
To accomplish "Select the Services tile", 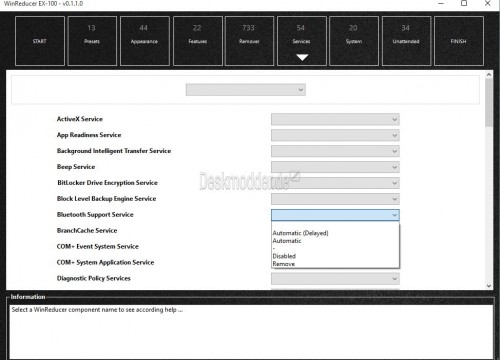I will [x=302, y=41].
